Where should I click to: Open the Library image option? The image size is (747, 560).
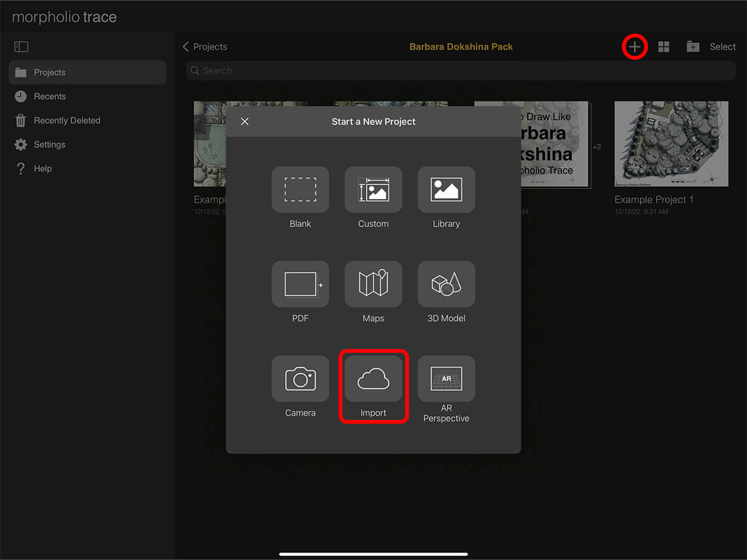446,190
